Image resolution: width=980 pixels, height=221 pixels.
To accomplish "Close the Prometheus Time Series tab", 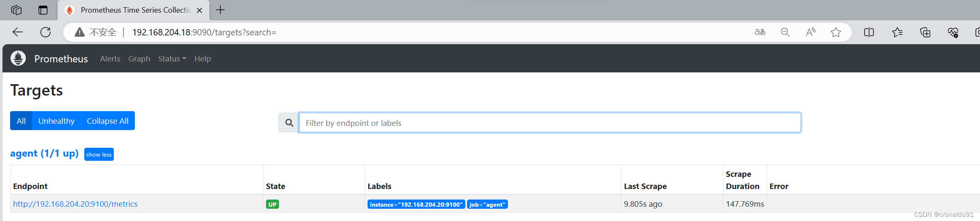I will point(200,10).
